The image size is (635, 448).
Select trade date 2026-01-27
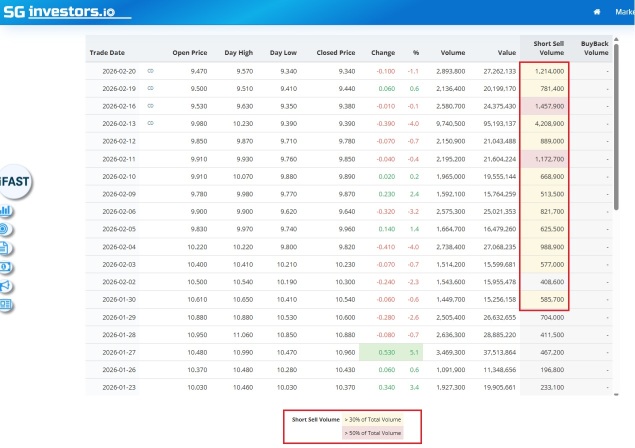tap(119, 352)
